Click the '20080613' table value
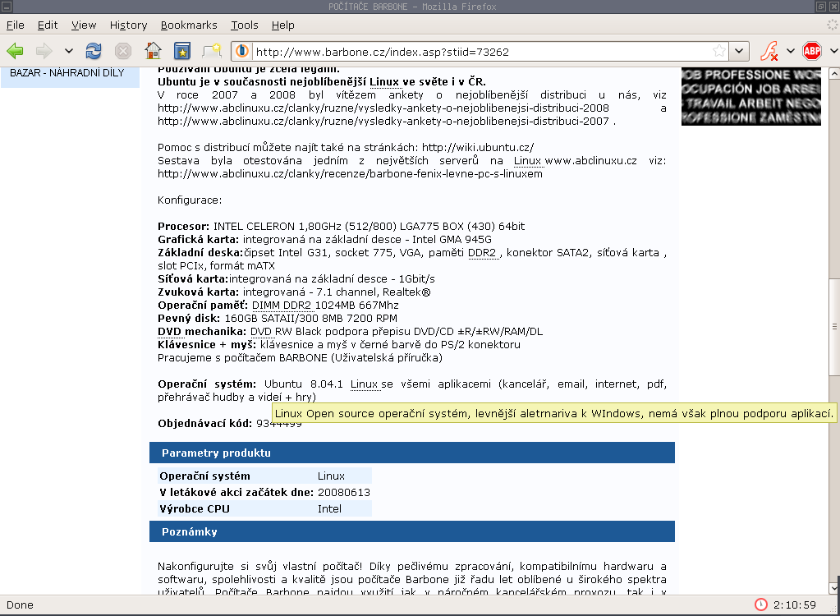The height and width of the screenshot is (616, 840). 344,493
